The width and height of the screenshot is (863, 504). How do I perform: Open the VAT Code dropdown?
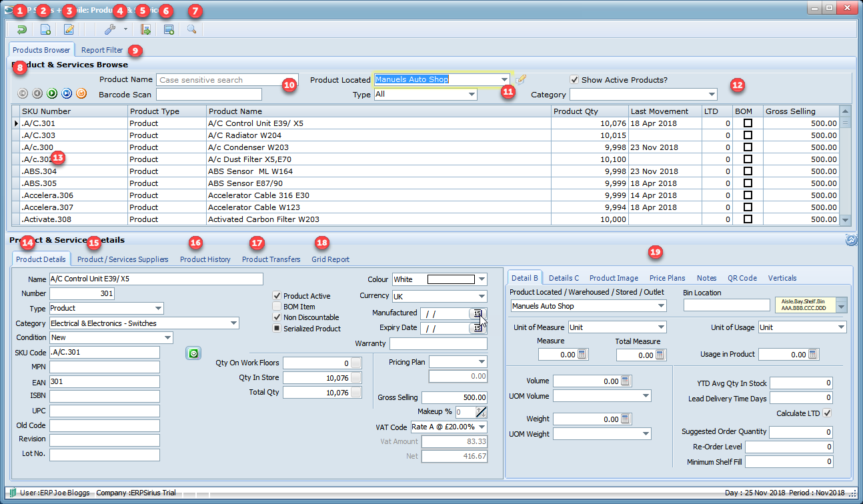tap(482, 427)
